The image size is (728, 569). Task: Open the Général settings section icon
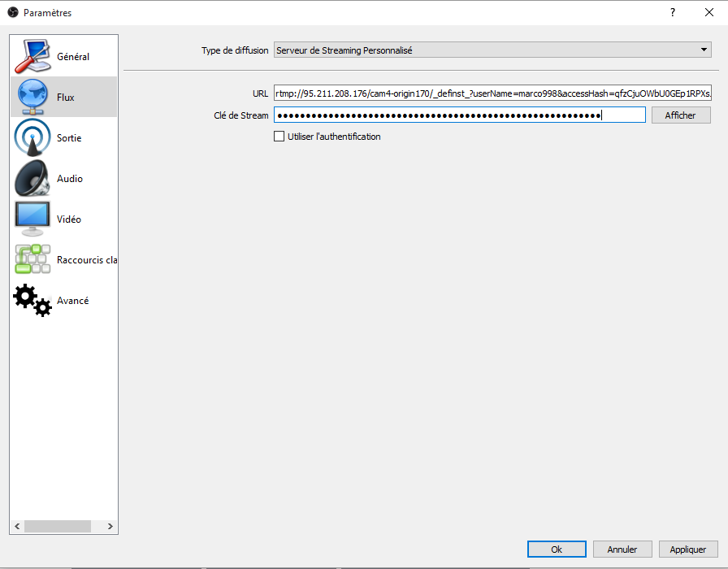[x=32, y=56]
